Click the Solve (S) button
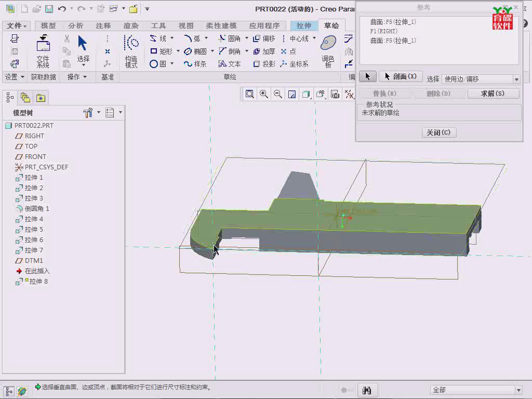The height and width of the screenshot is (399, 532). click(494, 94)
